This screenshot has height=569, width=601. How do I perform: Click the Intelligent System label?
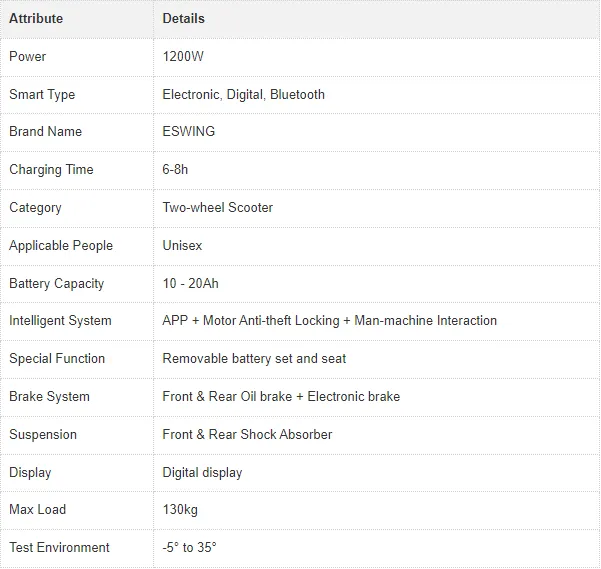click(60, 321)
